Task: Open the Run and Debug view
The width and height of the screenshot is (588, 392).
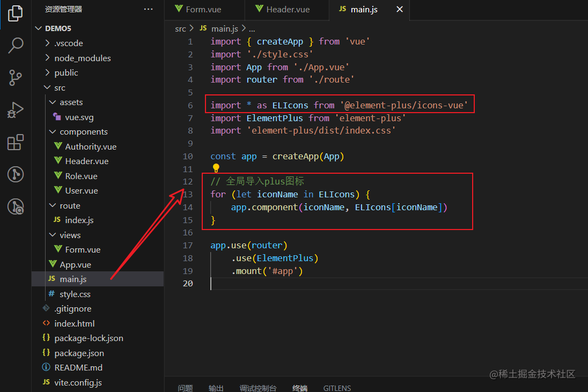Action: pos(16,110)
